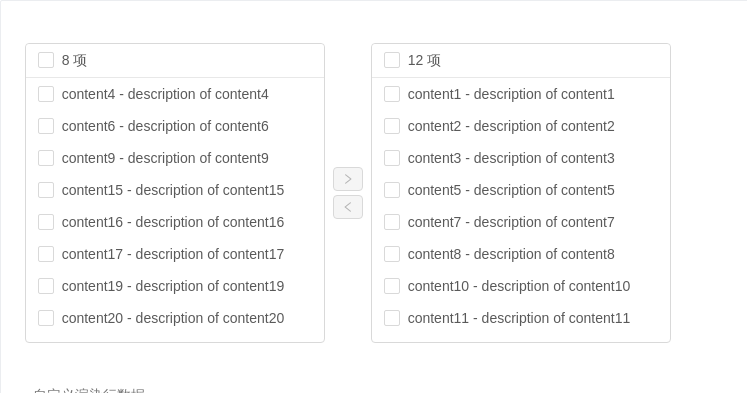Click the content7 description text
747x393 pixels.
[x=511, y=222]
